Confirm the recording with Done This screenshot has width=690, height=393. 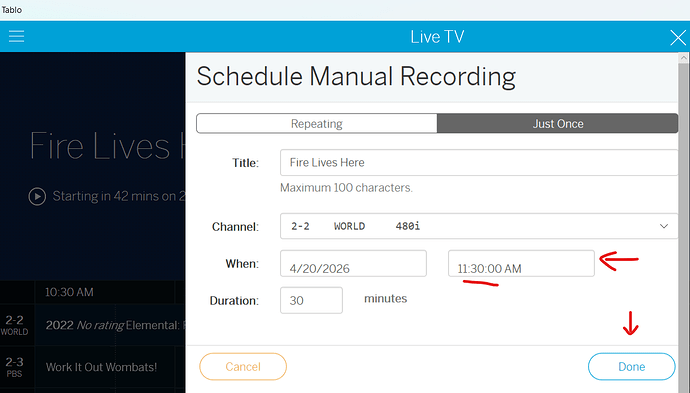coord(631,367)
